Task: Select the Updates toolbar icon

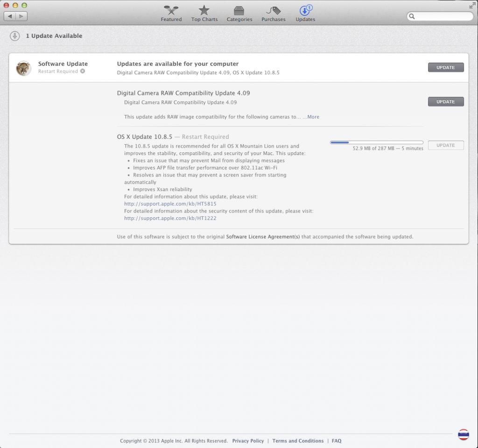Action: 305,11
